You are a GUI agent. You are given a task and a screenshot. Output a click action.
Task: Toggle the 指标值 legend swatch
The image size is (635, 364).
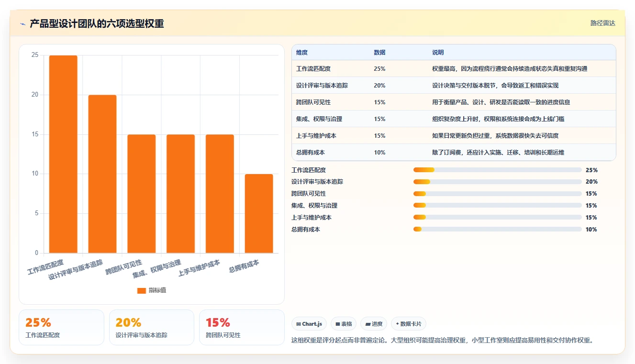tap(141, 290)
